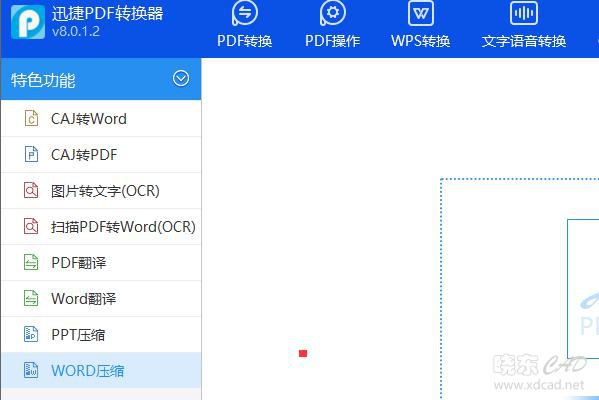Click the 迅捷PDF转换器 app logo

28,22
